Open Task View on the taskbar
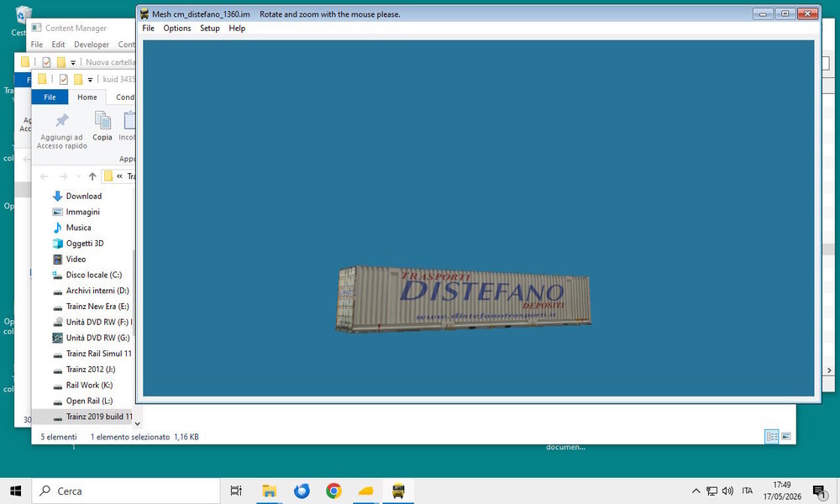 click(236, 491)
